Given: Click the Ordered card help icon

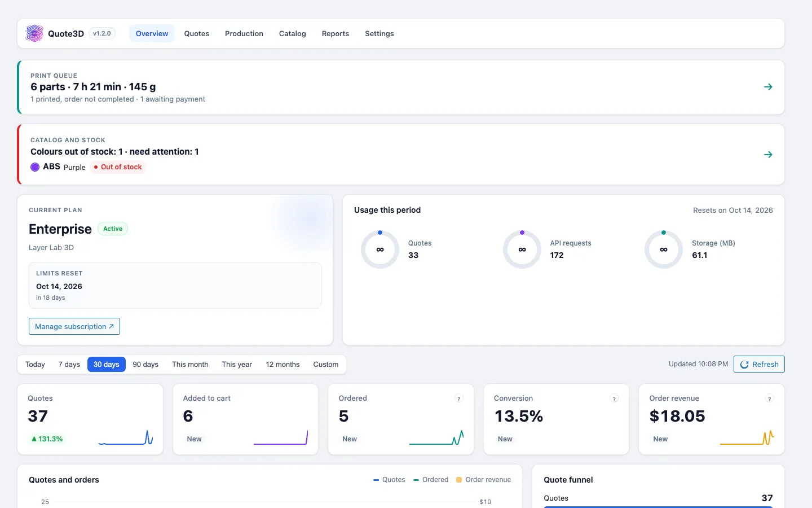Looking at the screenshot, I should [x=459, y=398].
